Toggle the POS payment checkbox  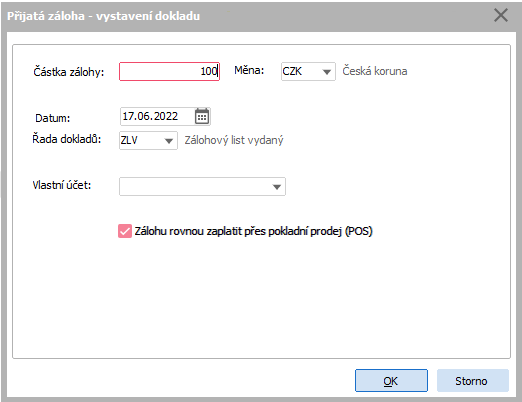(x=125, y=231)
